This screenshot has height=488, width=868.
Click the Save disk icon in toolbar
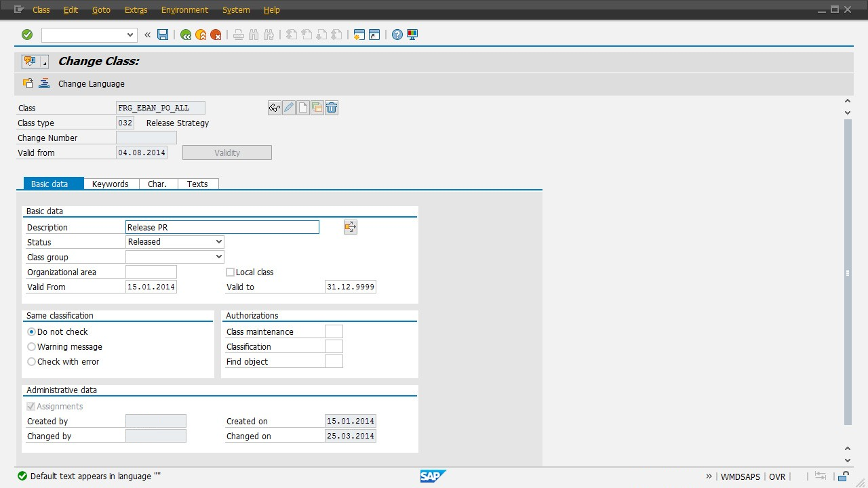pos(163,35)
